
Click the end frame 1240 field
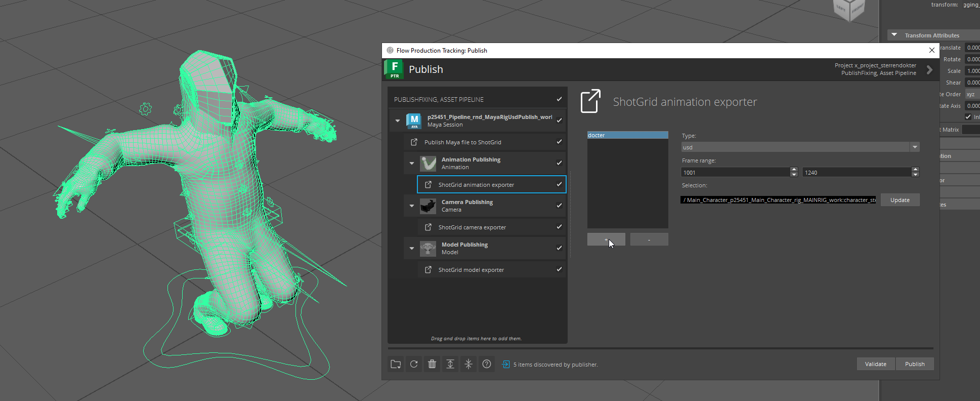click(x=857, y=172)
